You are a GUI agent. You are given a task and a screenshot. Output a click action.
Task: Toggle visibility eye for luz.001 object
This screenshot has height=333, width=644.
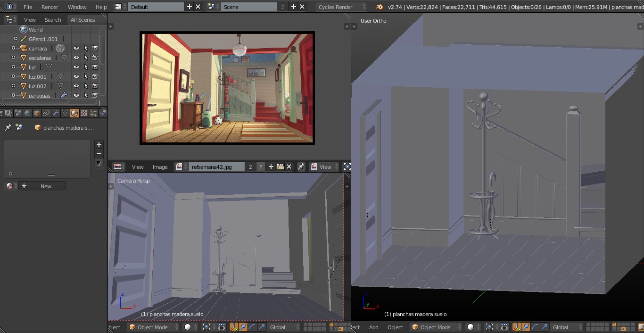click(76, 76)
